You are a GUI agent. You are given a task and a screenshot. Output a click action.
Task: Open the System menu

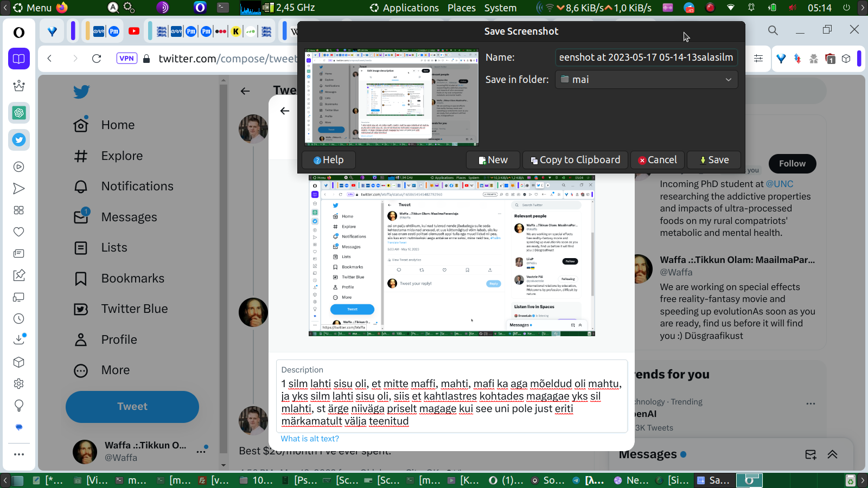500,8
